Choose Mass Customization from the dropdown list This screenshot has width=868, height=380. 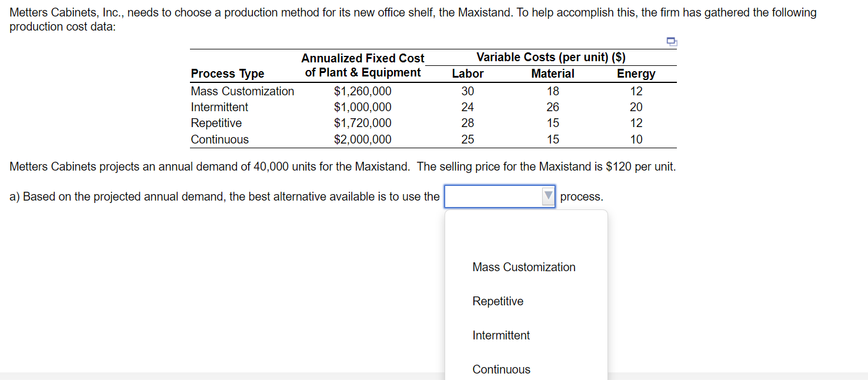tap(524, 267)
